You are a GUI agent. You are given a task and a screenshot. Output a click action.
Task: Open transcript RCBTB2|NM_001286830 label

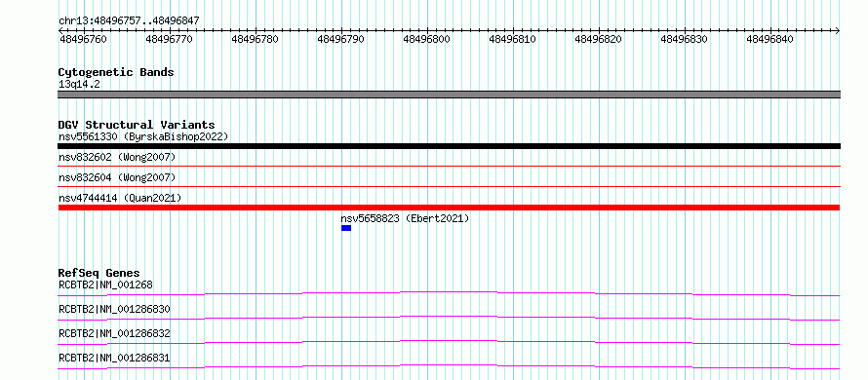coord(114,309)
